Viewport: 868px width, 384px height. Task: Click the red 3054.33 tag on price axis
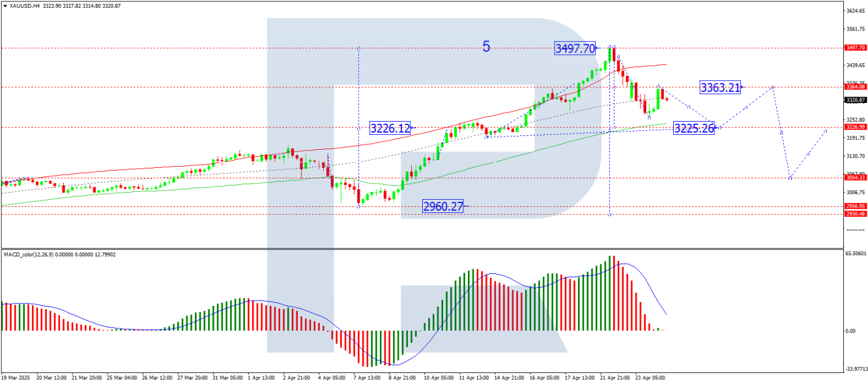(x=855, y=178)
